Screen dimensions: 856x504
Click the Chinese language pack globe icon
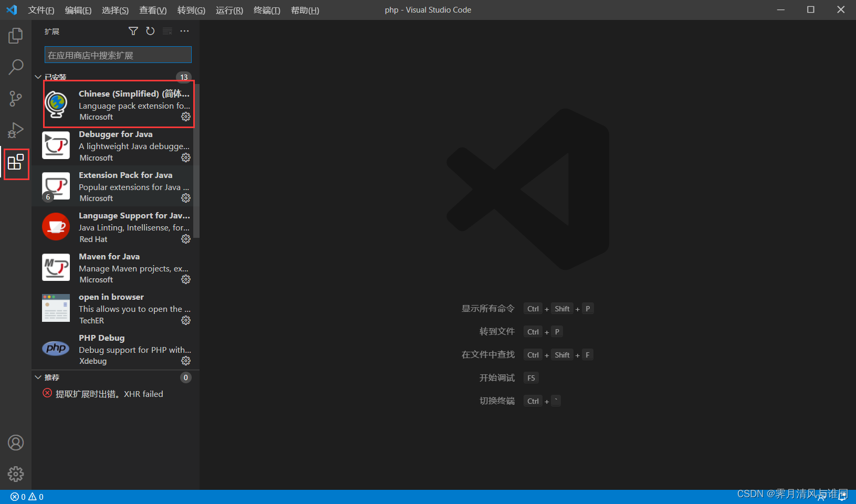point(56,104)
